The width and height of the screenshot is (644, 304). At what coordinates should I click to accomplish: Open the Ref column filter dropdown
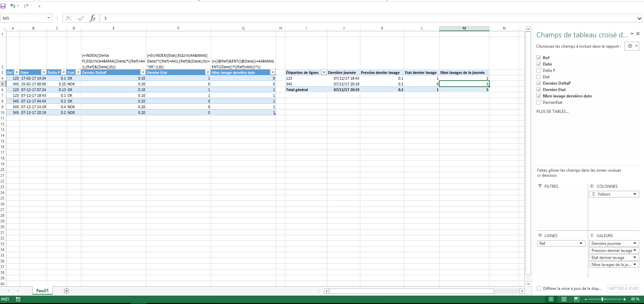(16, 73)
